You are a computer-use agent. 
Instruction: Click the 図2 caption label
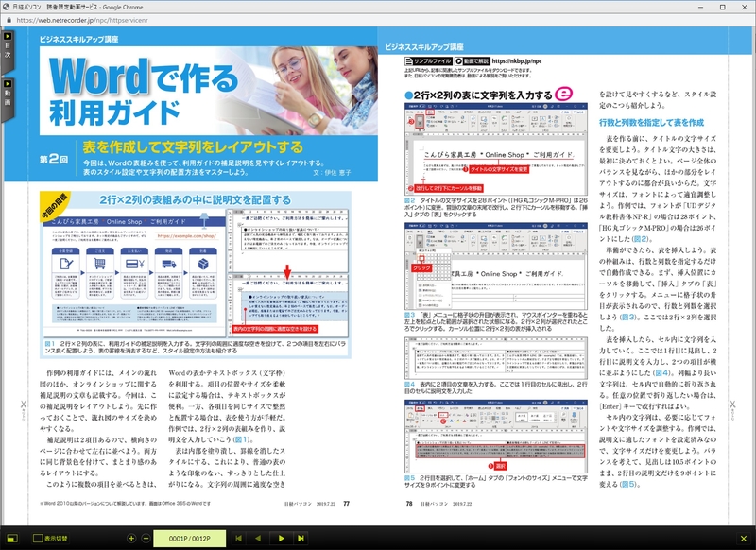(x=409, y=200)
